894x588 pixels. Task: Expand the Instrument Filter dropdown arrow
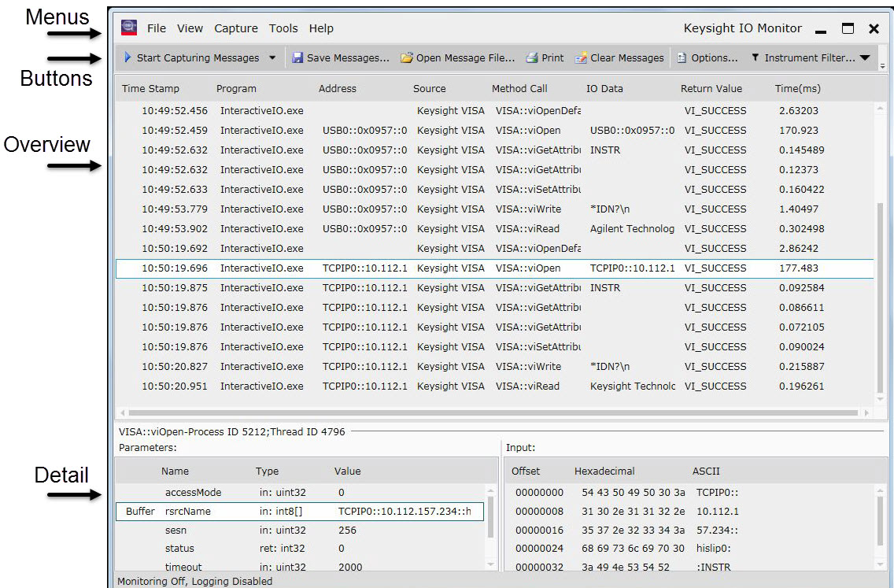click(x=865, y=57)
